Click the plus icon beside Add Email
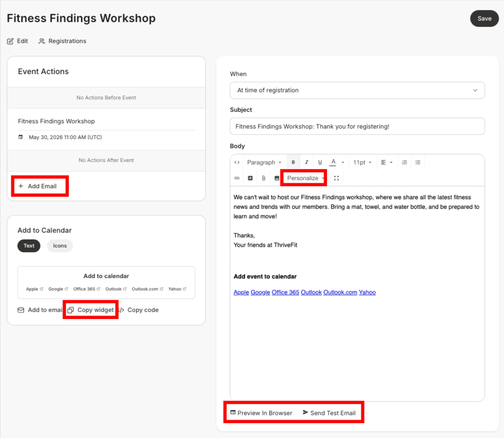 [21, 186]
